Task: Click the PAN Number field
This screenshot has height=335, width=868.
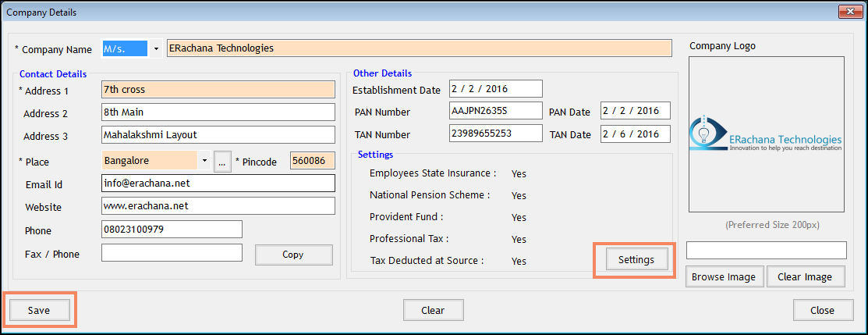Action: point(496,110)
